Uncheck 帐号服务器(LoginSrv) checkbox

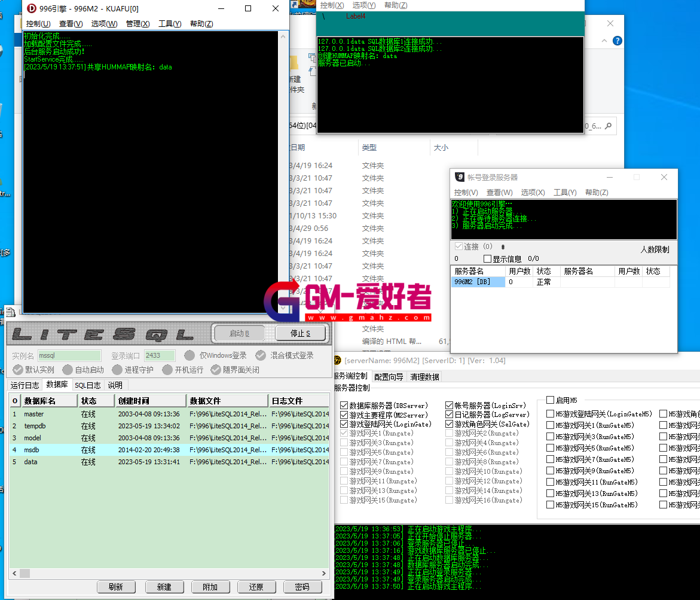point(449,405)
